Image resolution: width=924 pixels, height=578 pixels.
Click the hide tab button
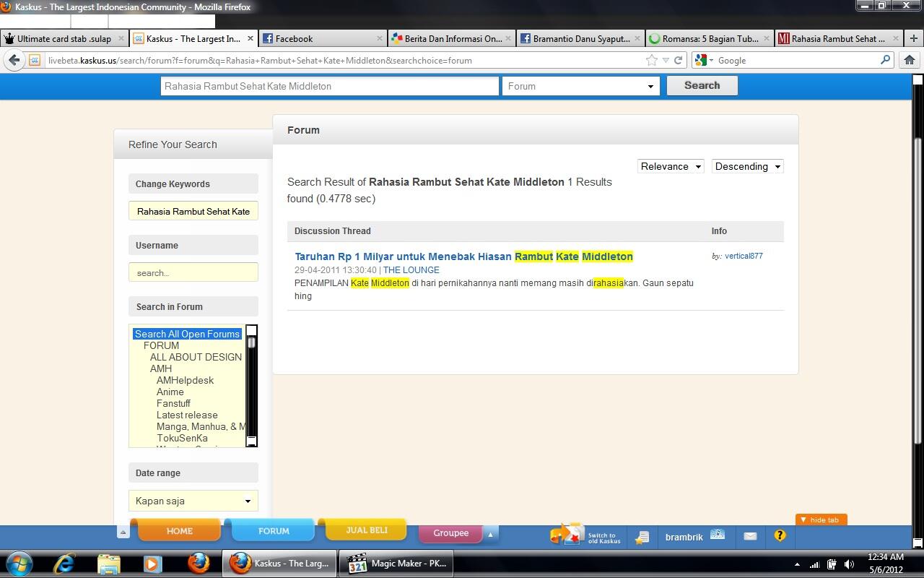pos(821,519)
